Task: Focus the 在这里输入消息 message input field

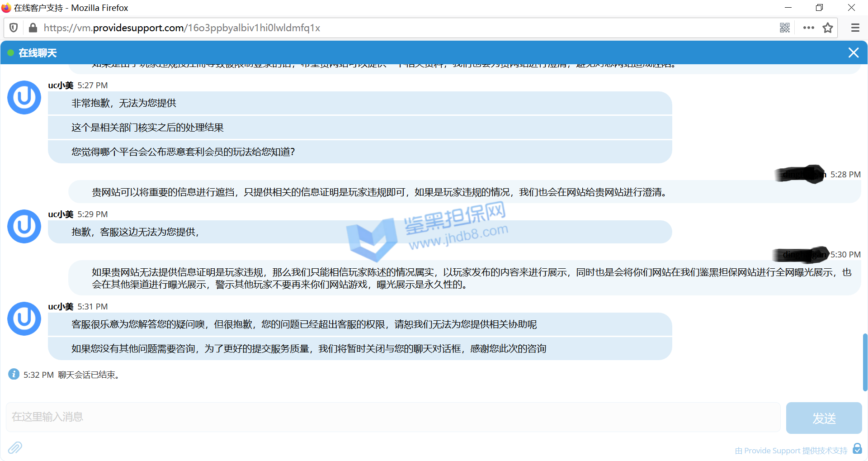Action: 392,417
